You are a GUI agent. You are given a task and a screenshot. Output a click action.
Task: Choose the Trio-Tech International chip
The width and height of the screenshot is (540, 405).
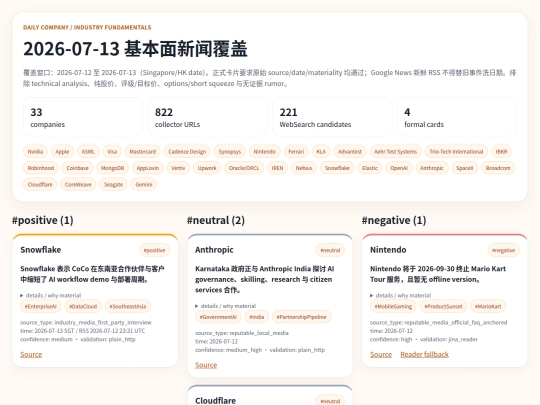click(456, 152)
